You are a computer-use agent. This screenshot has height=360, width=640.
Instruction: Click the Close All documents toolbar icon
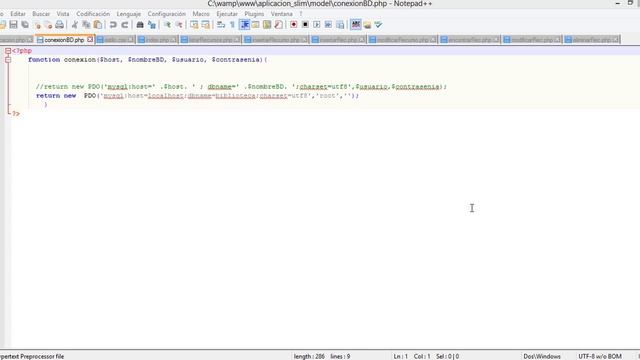click(x=48, y=25)
